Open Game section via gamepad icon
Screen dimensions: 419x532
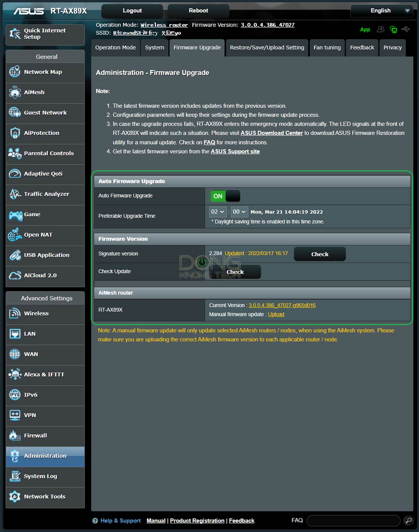[15, 215]
